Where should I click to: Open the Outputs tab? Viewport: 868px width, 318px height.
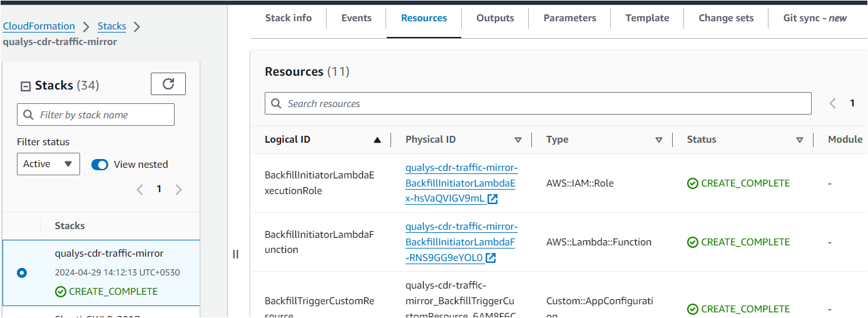495,18
